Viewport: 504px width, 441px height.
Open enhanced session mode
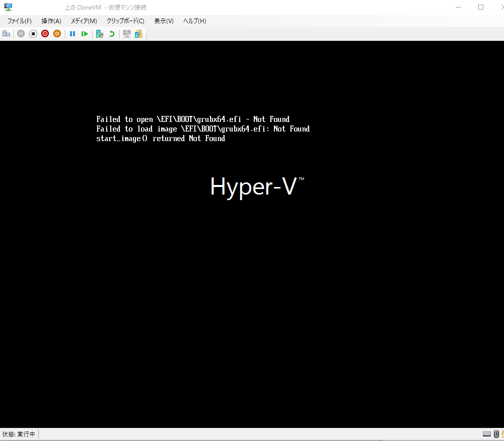click(x=126, y=33)
